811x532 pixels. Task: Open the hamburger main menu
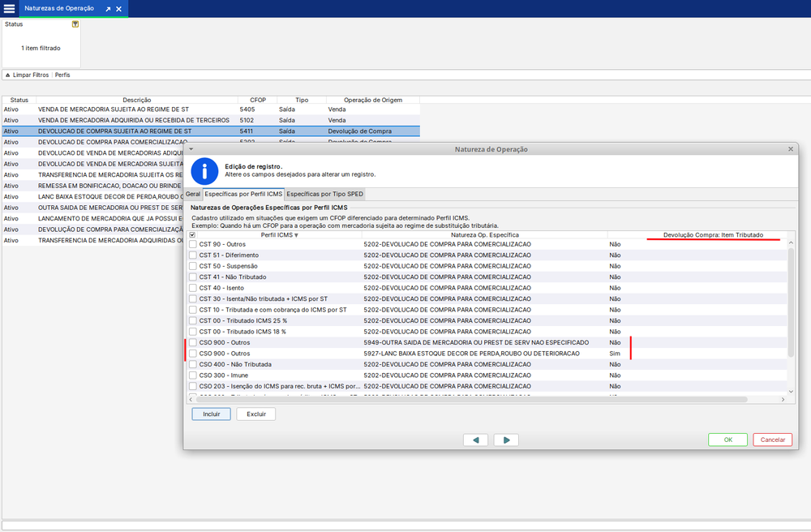[10, 8]
